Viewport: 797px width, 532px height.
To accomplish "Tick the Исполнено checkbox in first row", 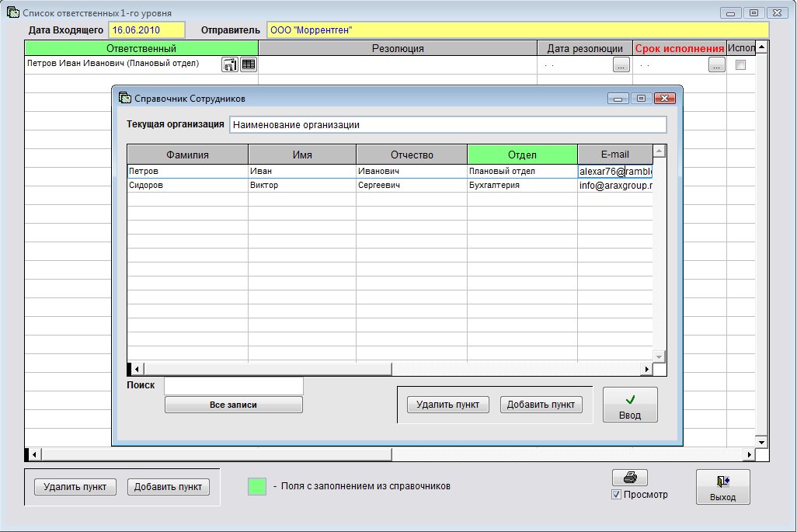I will click(x=740, y=65).
